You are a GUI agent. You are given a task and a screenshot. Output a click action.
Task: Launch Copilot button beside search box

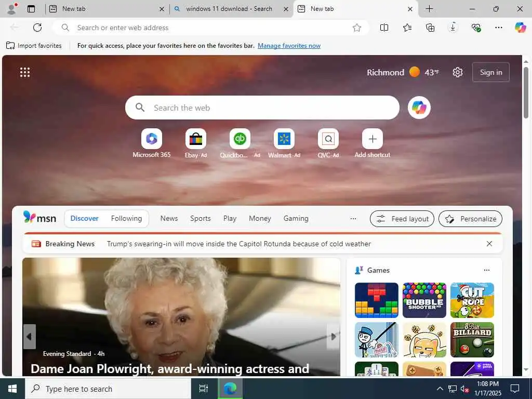(419, 108)
